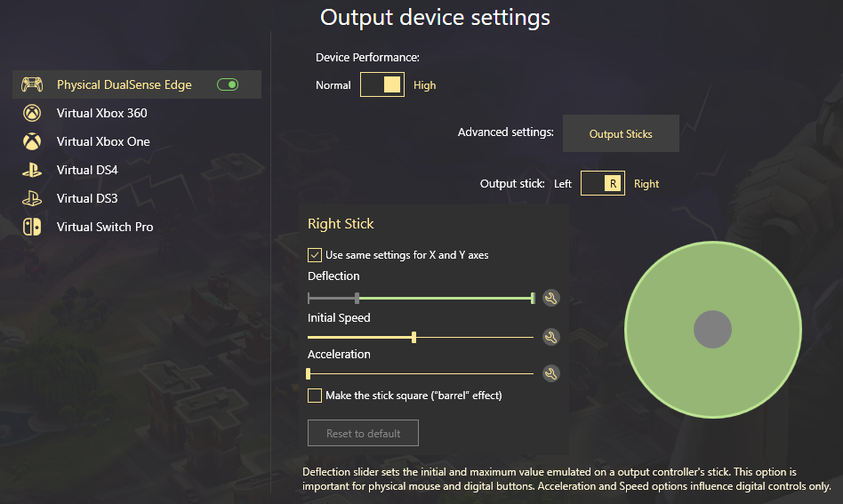Uncheck Use same settings for X and Y axes
Image resolution: width=843 pixels, height=504 pixels.
click(x=315, y=255)
